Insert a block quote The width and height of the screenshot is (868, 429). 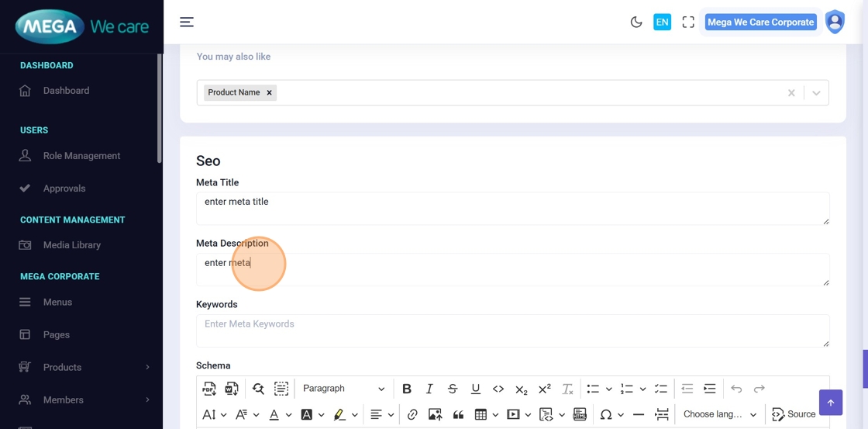[458, 415]
